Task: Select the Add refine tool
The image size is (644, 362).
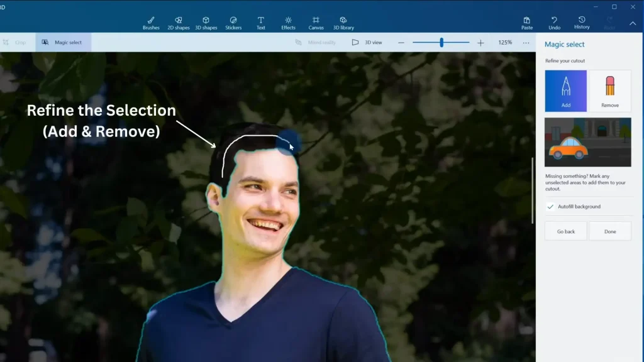Action: click(565, 90)
